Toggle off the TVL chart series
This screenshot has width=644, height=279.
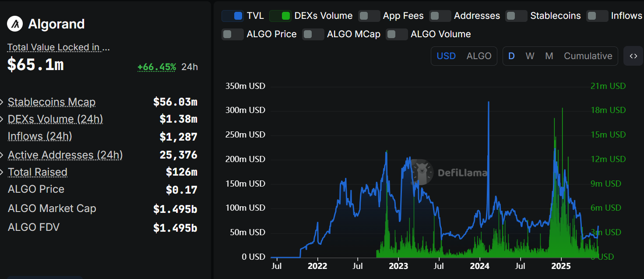[232, 16]
